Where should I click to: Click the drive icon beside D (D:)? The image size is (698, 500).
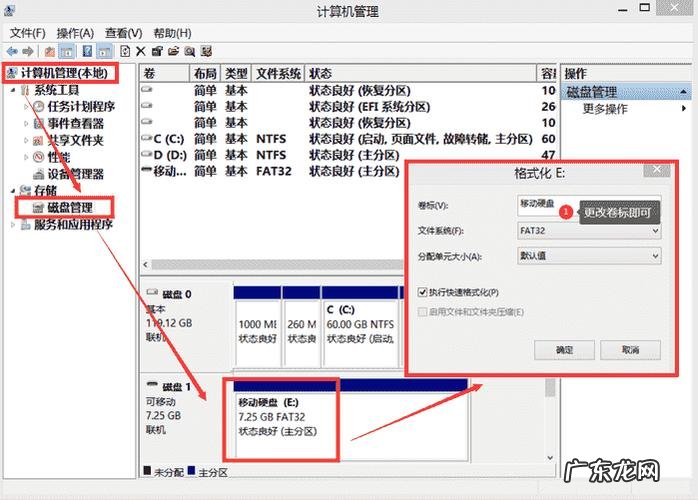[x=146, y=154]
